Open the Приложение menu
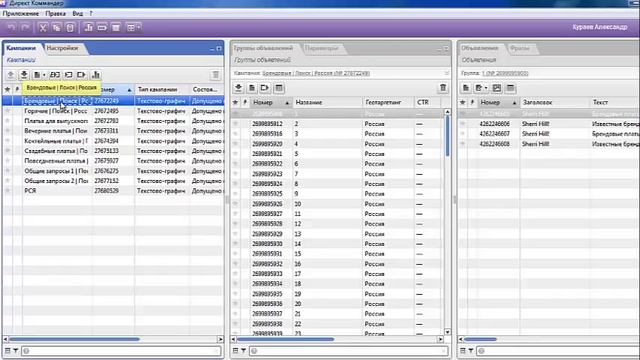Screen dimensions: 640x360 pyautogui.click(x=21, y=13)
